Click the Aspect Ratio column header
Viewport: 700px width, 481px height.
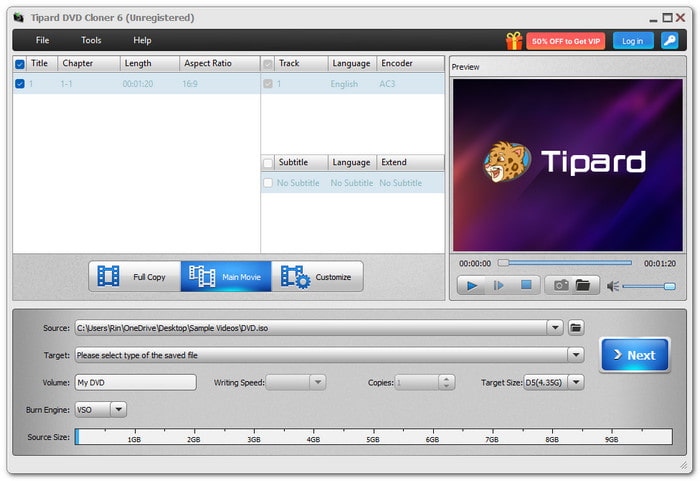pyautogui.click(x=219, y=63)
